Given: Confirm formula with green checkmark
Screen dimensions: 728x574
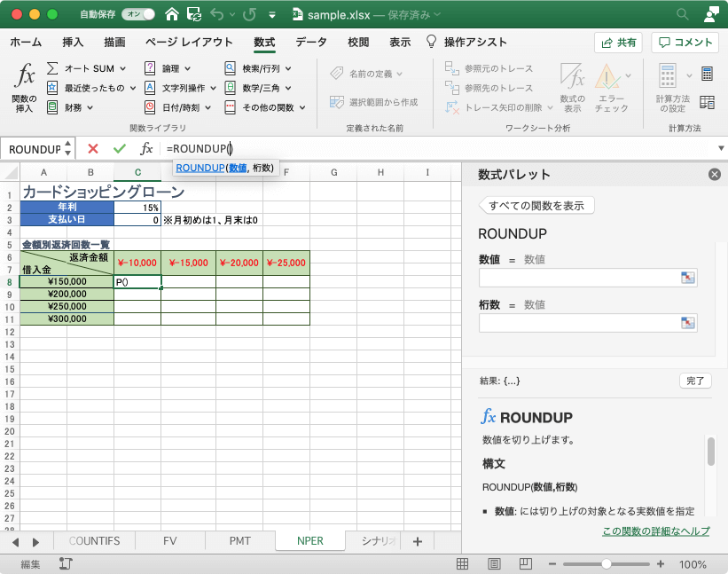Looking at the screenshot, I should tap(120, 149).
